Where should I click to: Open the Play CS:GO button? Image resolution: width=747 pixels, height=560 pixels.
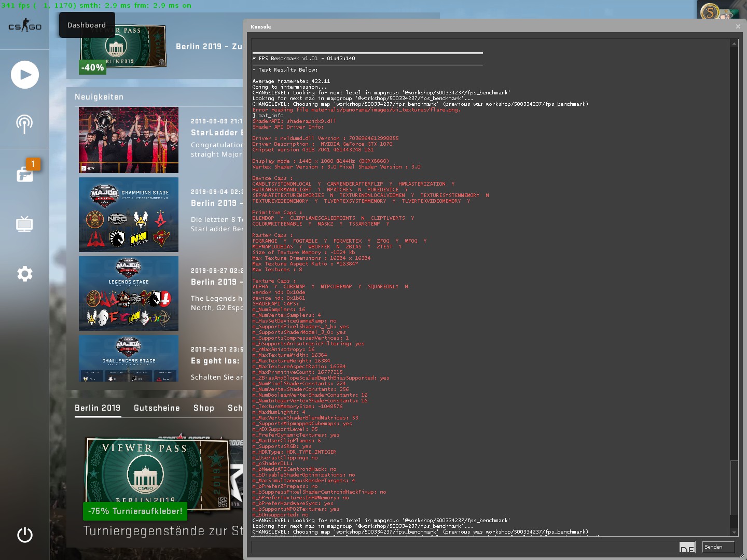(25, 75)
